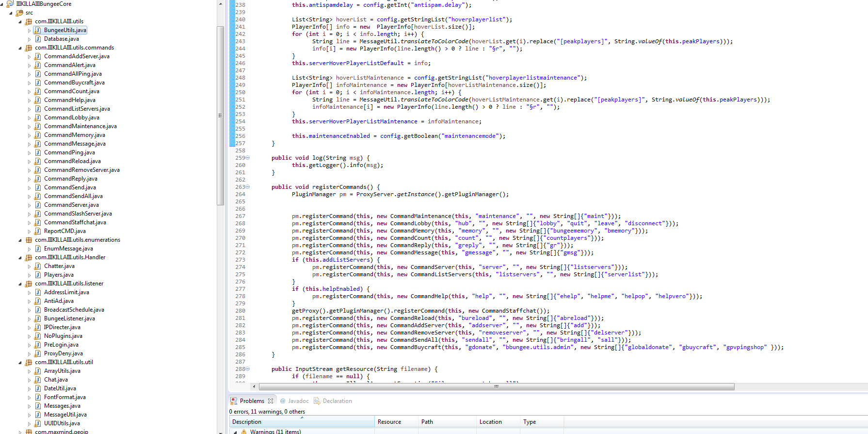Click the AntiAd.java file icon
Screen dimensions: 868x434
tap(38, 301)
